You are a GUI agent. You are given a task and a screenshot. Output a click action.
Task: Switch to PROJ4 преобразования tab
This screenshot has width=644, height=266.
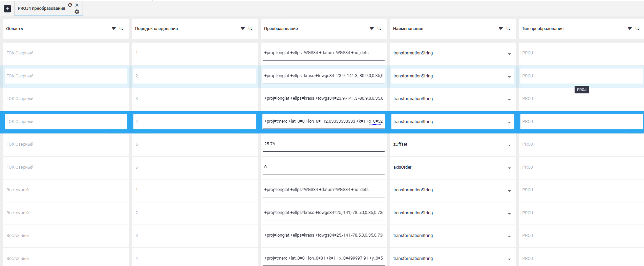(x=41, y=8)
